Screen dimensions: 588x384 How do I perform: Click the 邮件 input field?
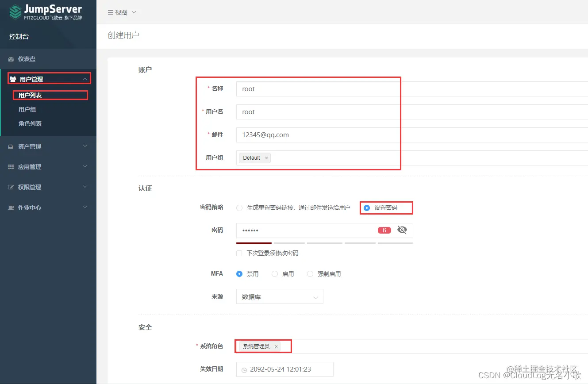point(412,135)
